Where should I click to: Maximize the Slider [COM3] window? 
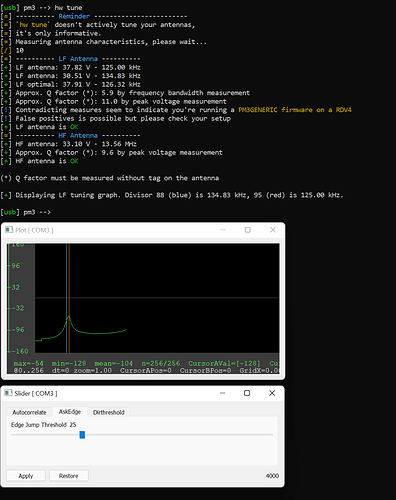pos(247,393)
